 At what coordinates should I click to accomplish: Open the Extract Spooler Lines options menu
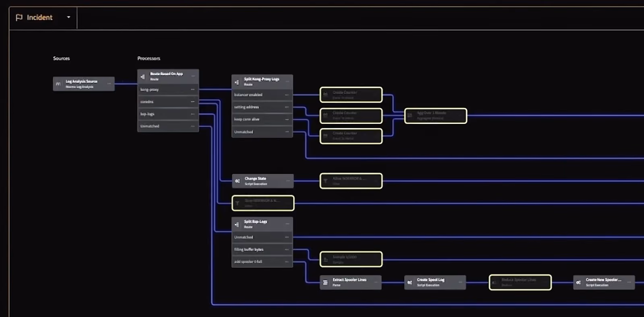click(376, 282)
